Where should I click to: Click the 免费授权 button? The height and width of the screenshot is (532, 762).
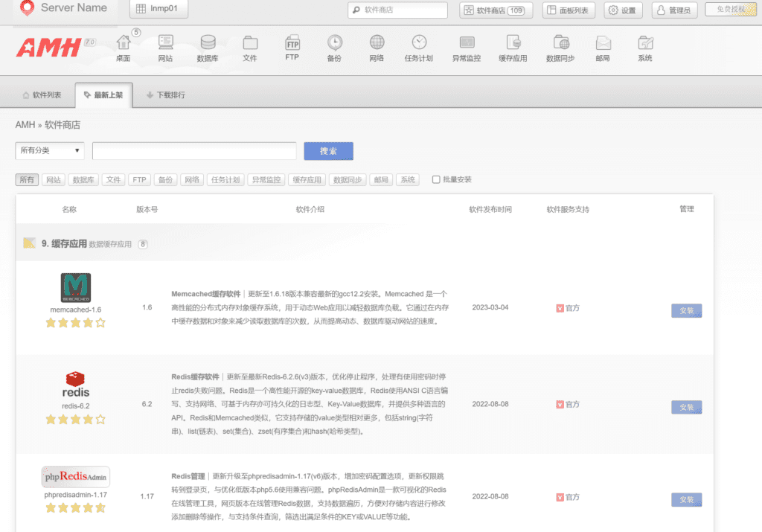[731, 9]
